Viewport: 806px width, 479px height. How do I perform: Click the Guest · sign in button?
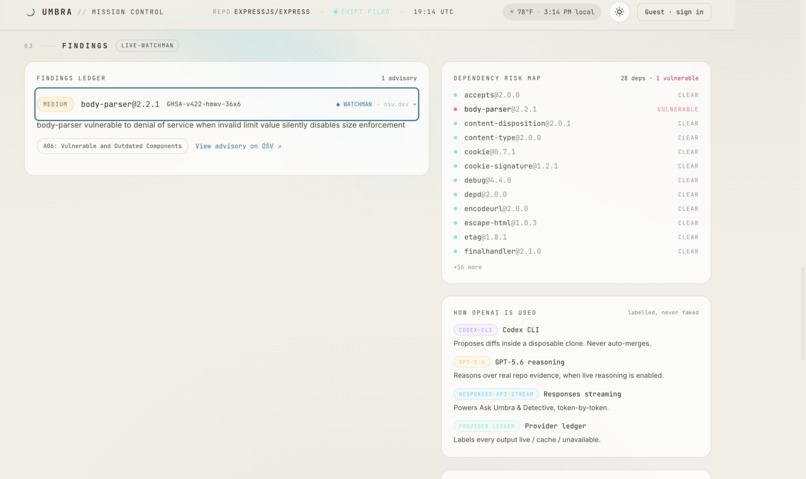(x=674, y=12)
